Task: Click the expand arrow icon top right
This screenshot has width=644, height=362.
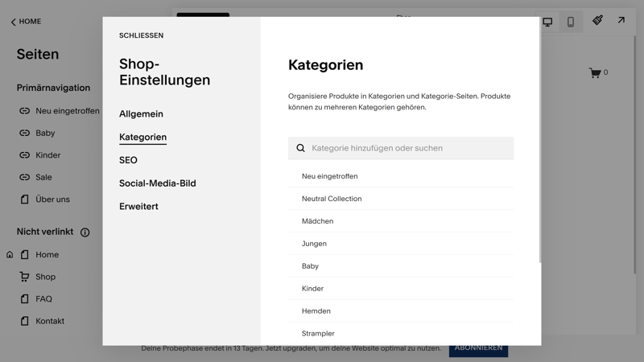Action: [621, 20]
